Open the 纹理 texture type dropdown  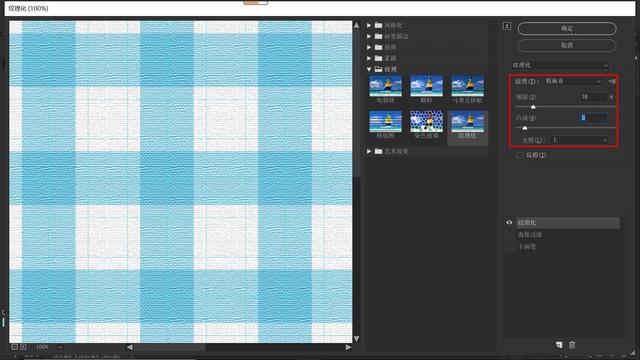point(573,81)
